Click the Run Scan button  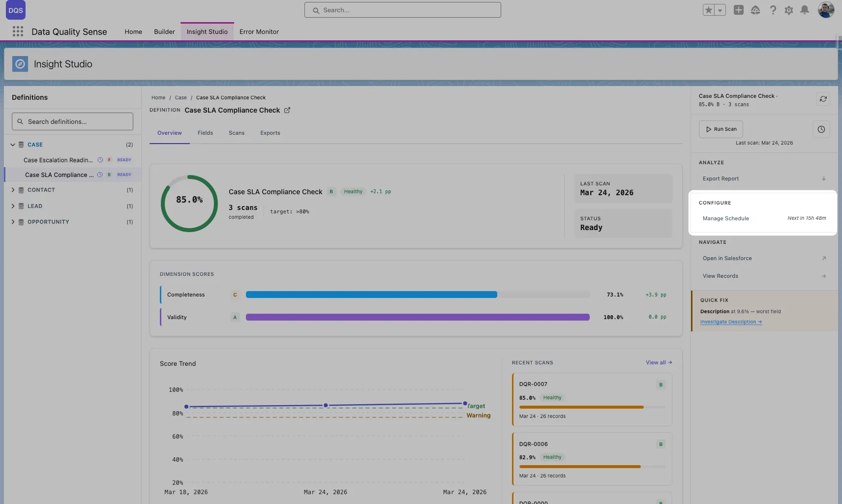coord(721,129)
